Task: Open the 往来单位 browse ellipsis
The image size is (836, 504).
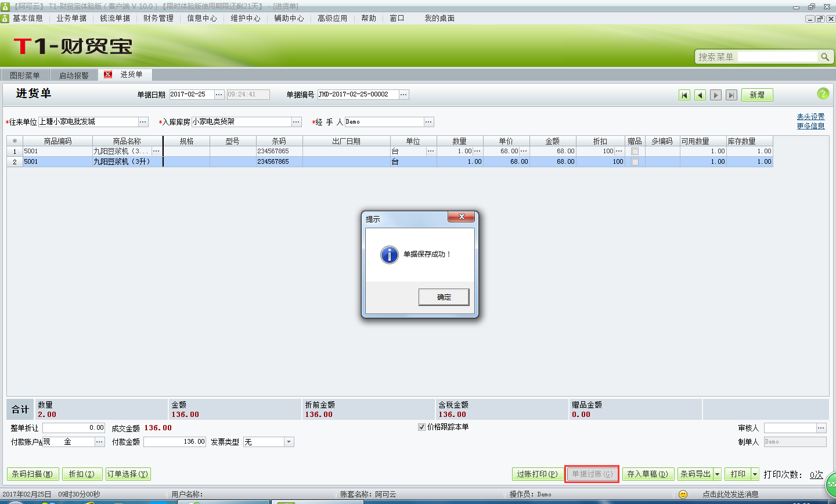Action: [x=143, y=122]
